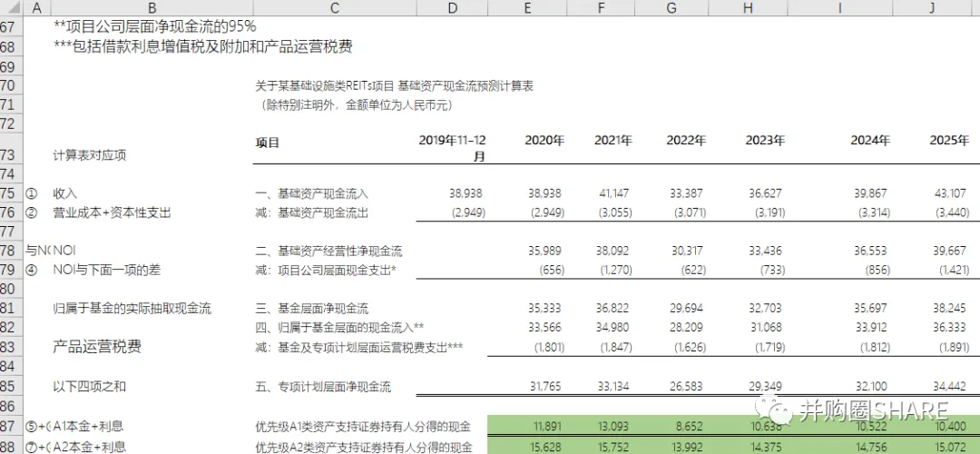Click the note '***包括借款利息增值税及附加和产品运营税费'
980x454 pixels.
pyautogui.click(x=202, y=47)
